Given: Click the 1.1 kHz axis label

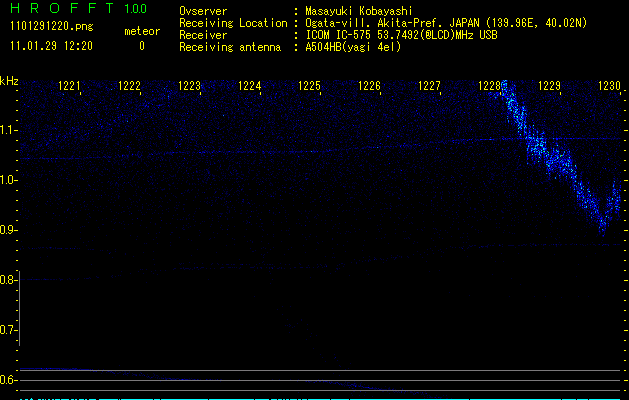Looking at the screenshot, I should coord(8,130).
